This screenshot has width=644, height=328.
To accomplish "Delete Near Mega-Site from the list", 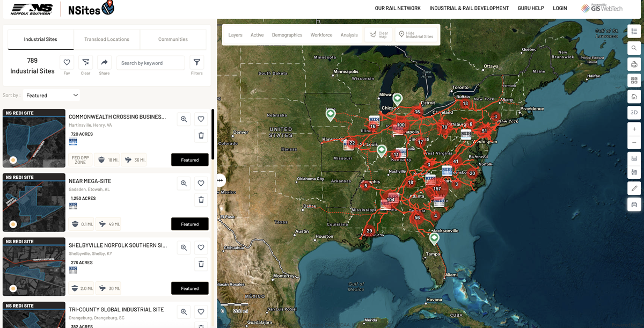I will (x=201, y=200).
